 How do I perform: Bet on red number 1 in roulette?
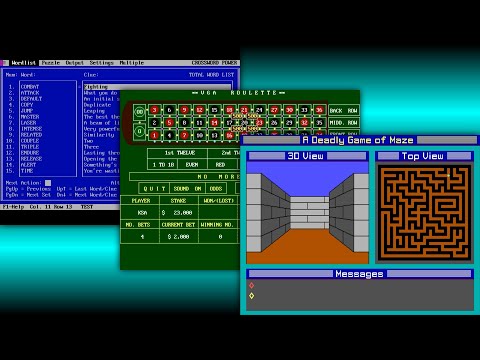click(x=154, y=135)
